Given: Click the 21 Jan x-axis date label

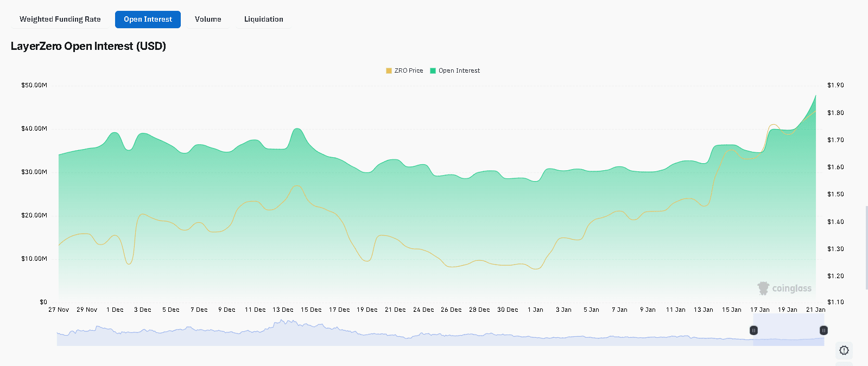Looking at the screenshot, I should tap(815, 310).
